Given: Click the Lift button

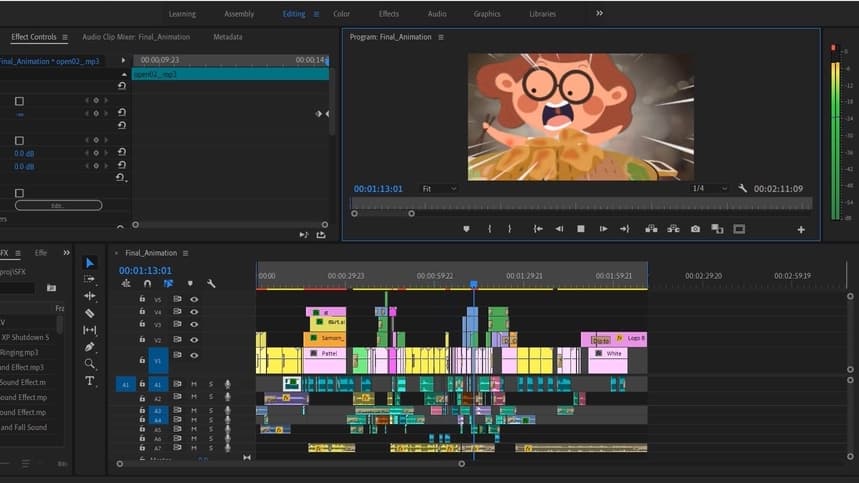Looking at the screenshot, I should (651, 229).
